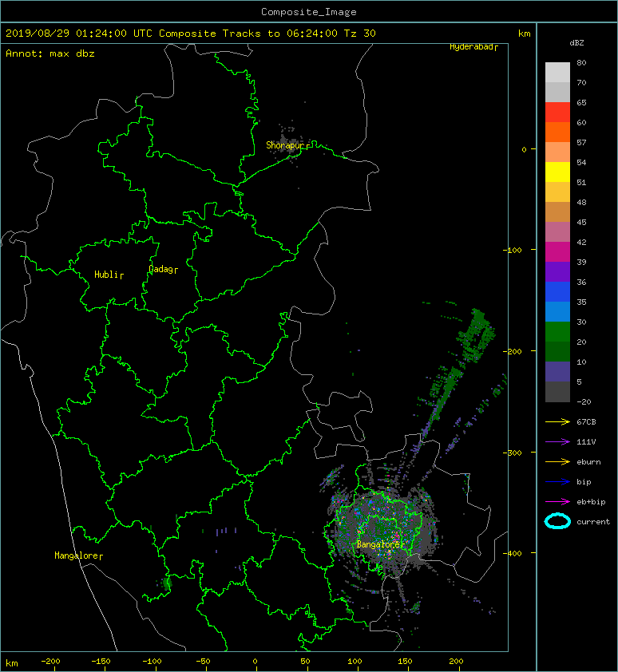Select the cyan 'current' ellipse symbol
618x672 pixels.
click(x=557, y=522)
